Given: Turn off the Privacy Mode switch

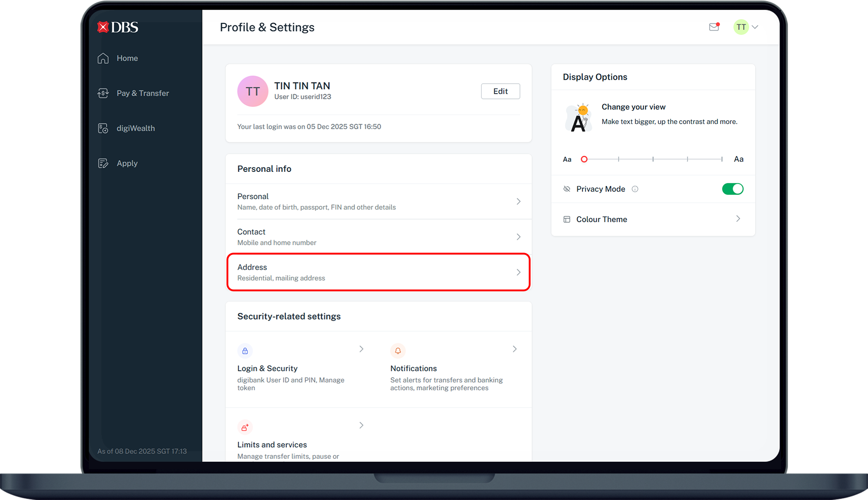Looking at the screenshot, I should point(733,189).
